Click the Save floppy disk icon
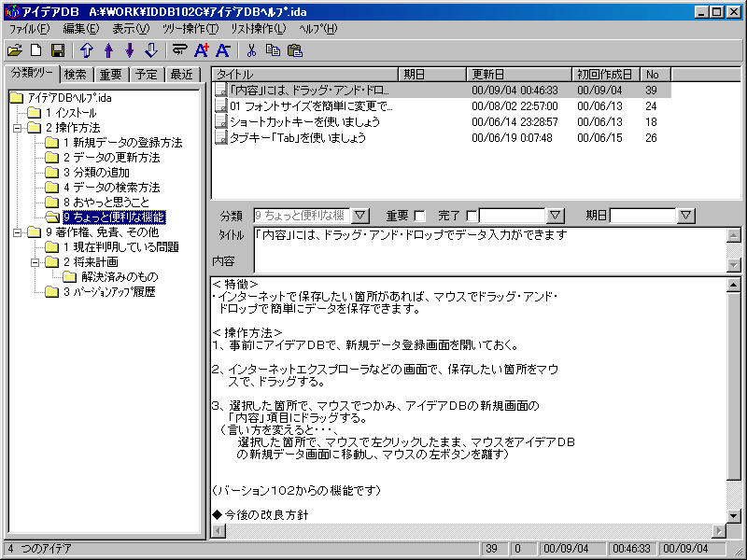The height and width of the screenshot is (560, 747). [58, 50]
